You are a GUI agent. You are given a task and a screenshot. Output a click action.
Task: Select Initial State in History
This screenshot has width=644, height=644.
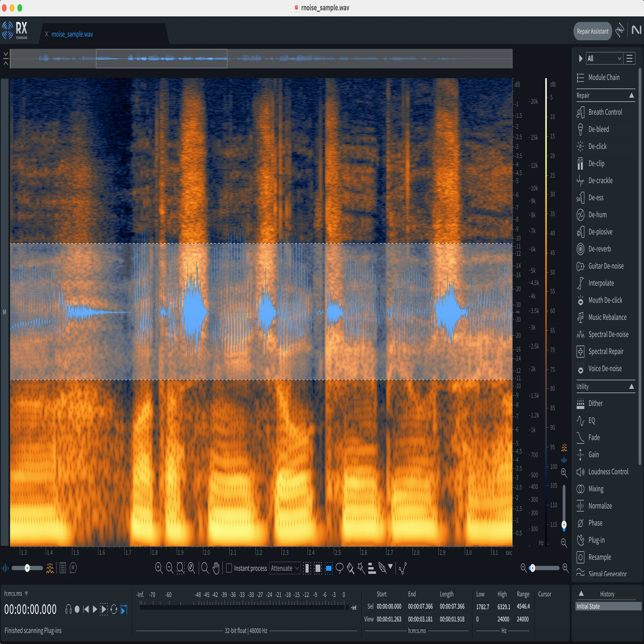(x=608, y=606)
